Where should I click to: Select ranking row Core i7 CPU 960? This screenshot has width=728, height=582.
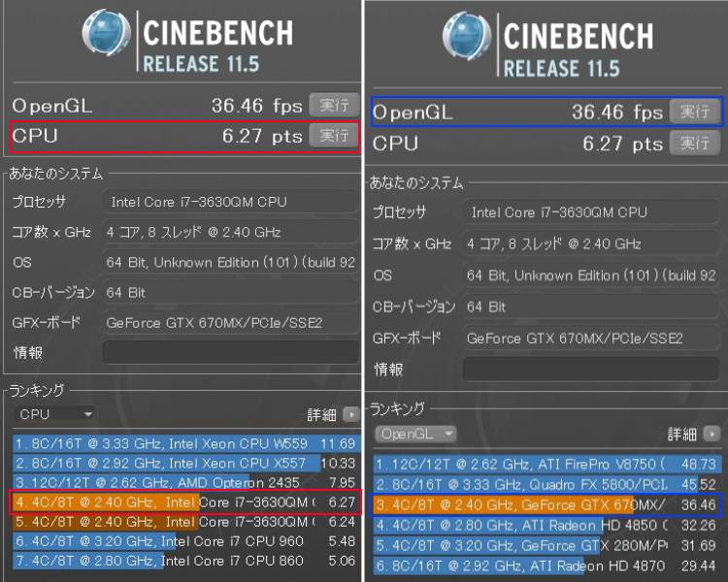pyautogui.click(x=186, y=541)
